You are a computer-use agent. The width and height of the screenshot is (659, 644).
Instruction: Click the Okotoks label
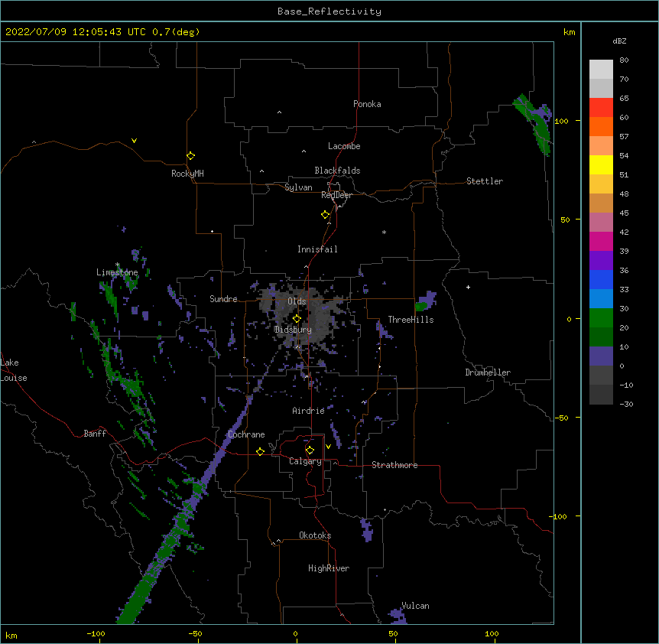[315, 535]
